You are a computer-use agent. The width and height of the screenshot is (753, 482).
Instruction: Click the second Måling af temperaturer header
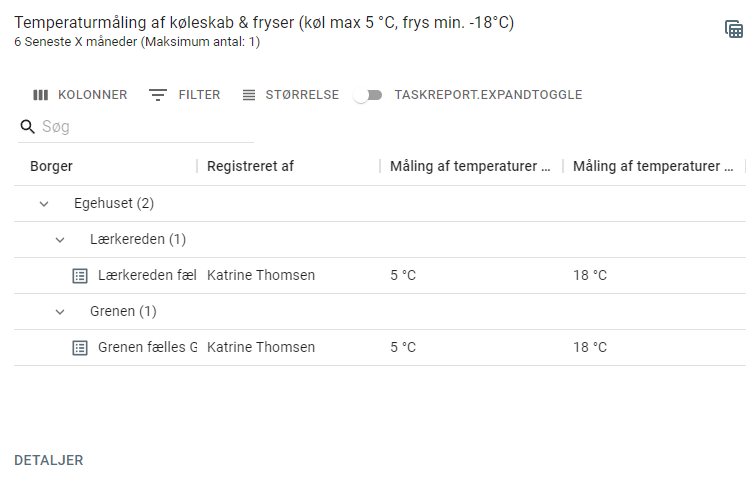point(653,167)
